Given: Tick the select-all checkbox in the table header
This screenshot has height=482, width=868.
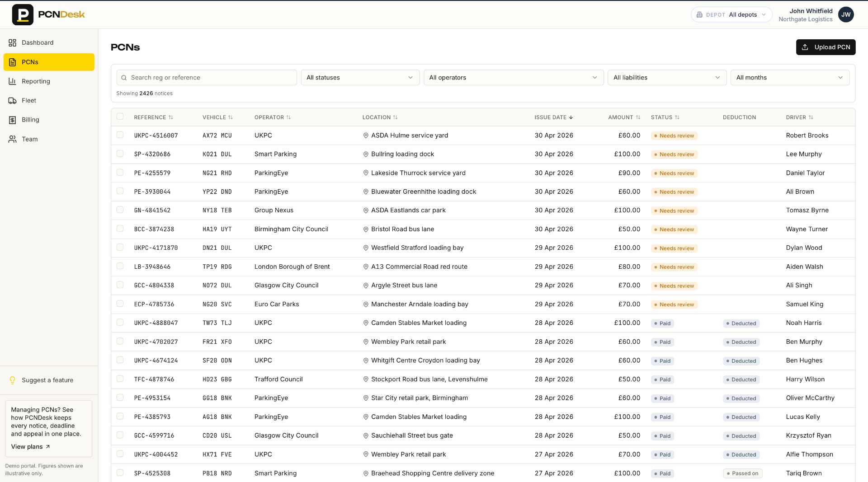Looking at the screenshot, I should point(120,117).
